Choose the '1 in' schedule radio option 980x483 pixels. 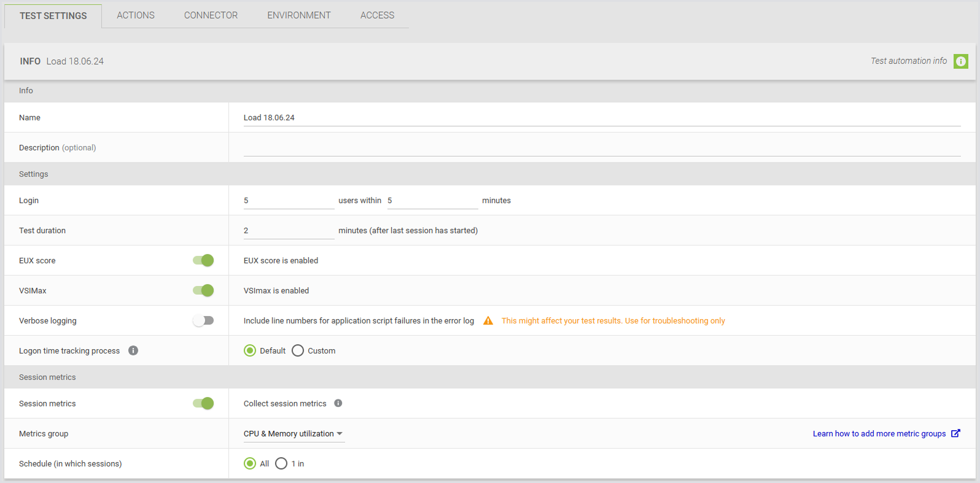tap(281, 463)
